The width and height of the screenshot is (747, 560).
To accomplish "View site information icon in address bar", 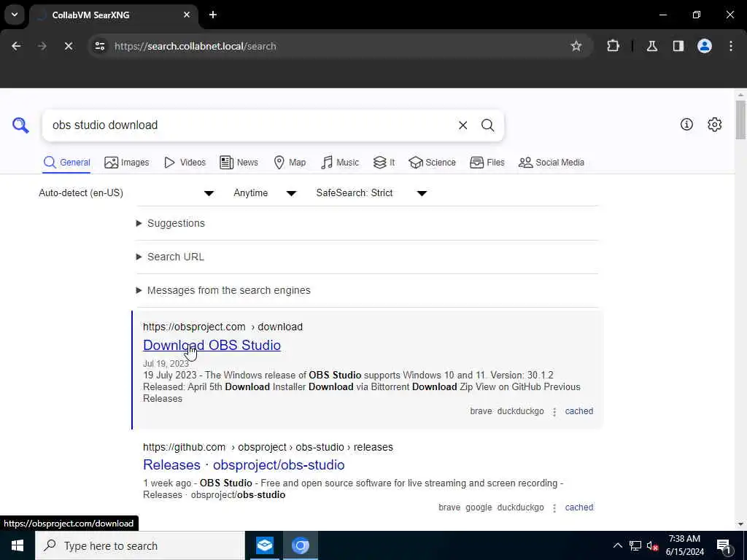I will pos(99,46).
